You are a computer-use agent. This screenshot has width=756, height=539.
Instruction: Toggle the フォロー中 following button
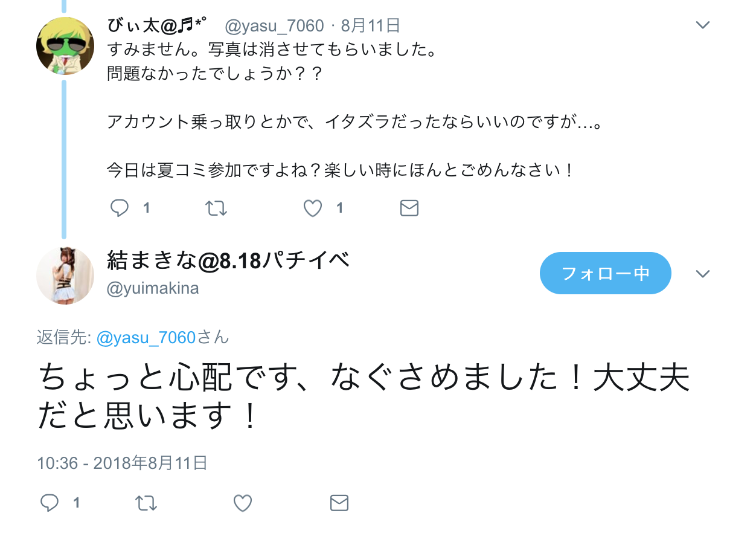(605, 273)
